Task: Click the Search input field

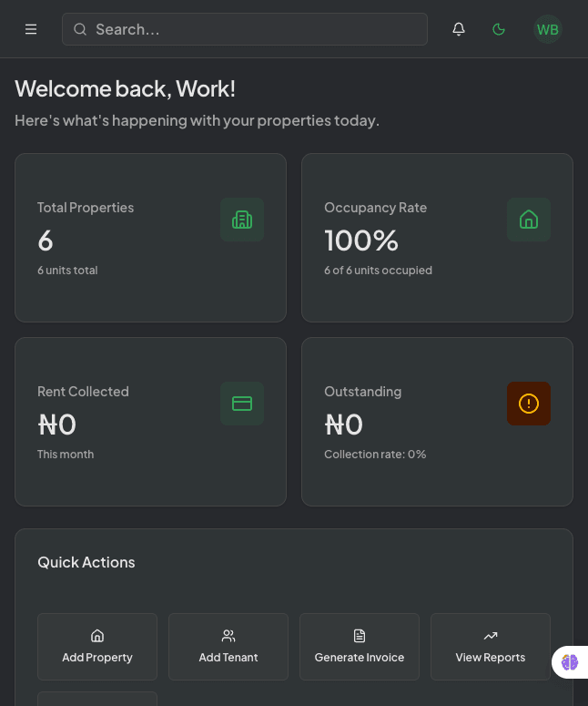Action: (255, 29)
